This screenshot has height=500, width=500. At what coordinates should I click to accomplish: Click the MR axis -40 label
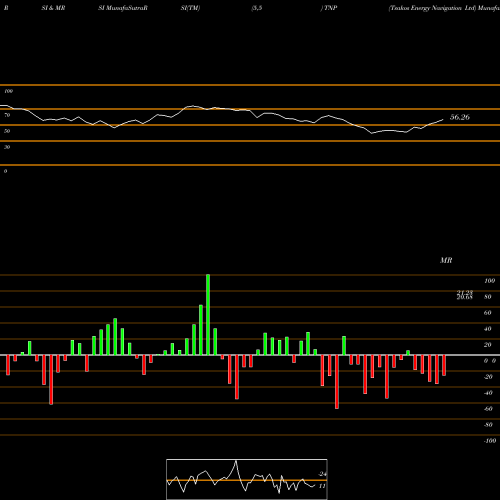point(488,393)
